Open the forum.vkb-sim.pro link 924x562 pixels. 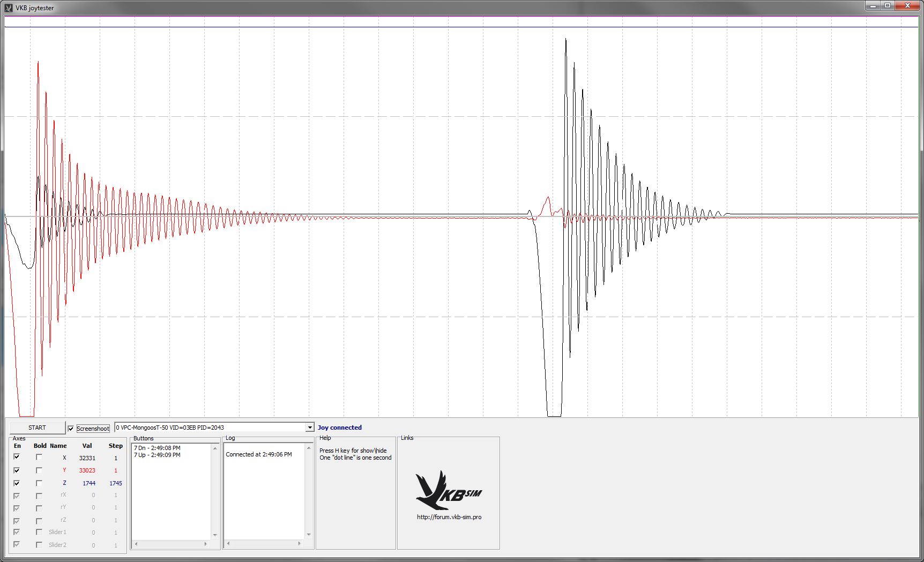(449, 517)
